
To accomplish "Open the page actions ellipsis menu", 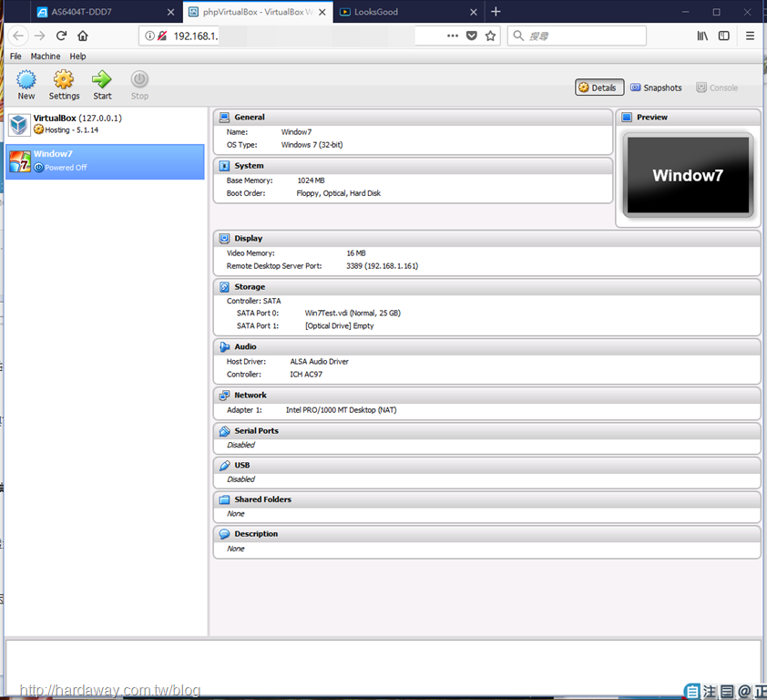I will tap(453, 36).
